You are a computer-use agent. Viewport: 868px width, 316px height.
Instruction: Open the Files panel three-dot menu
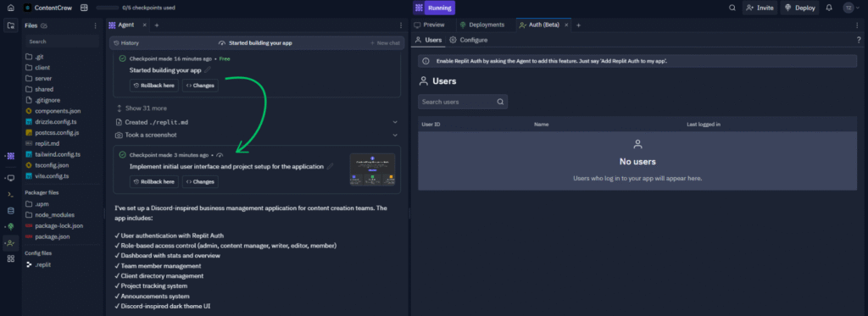(x=95, y=25)
